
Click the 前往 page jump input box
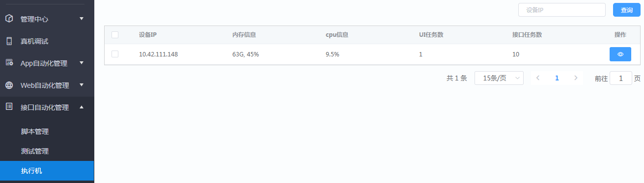pyautogui.click(x=621, y=78)
